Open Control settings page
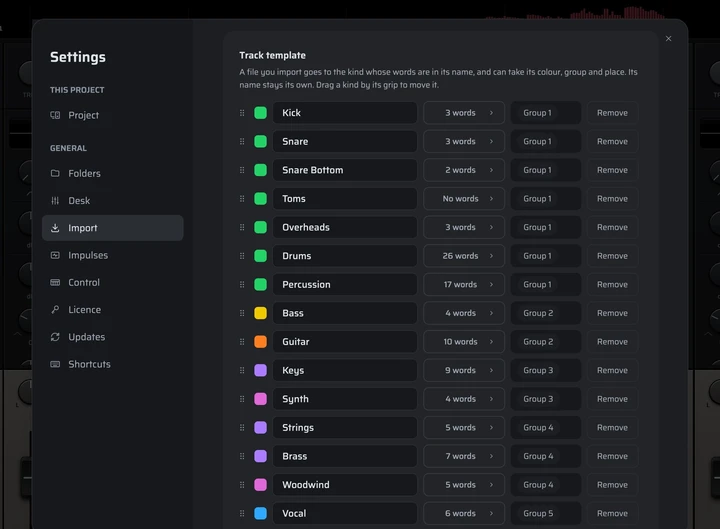The height and width of the screenshot is (529, 720). click(112, 282)
